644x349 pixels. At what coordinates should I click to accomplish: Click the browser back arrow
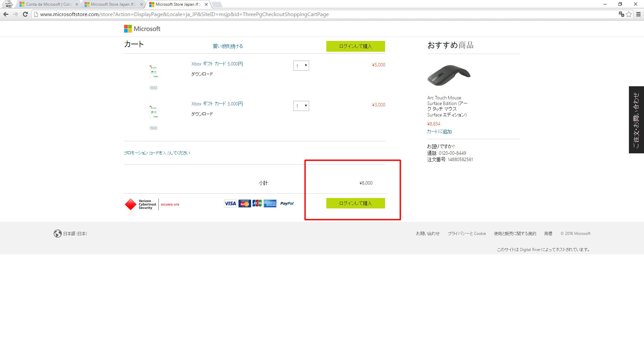6,14
